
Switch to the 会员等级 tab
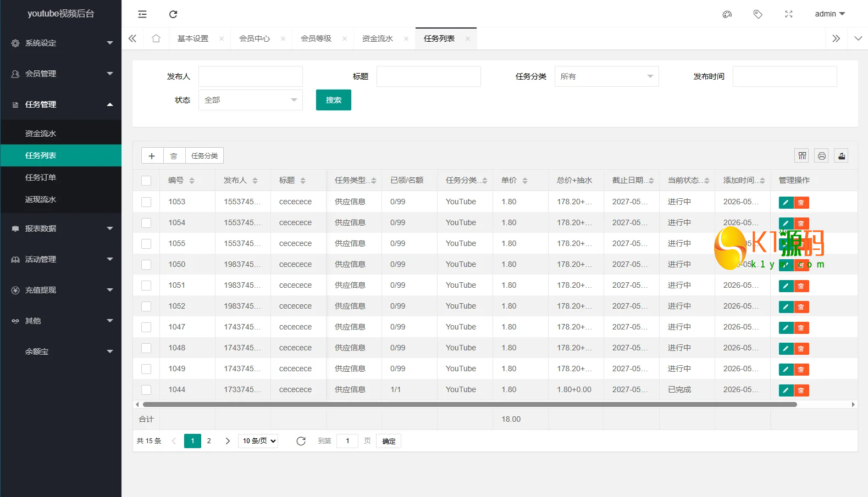click(316, 38)
